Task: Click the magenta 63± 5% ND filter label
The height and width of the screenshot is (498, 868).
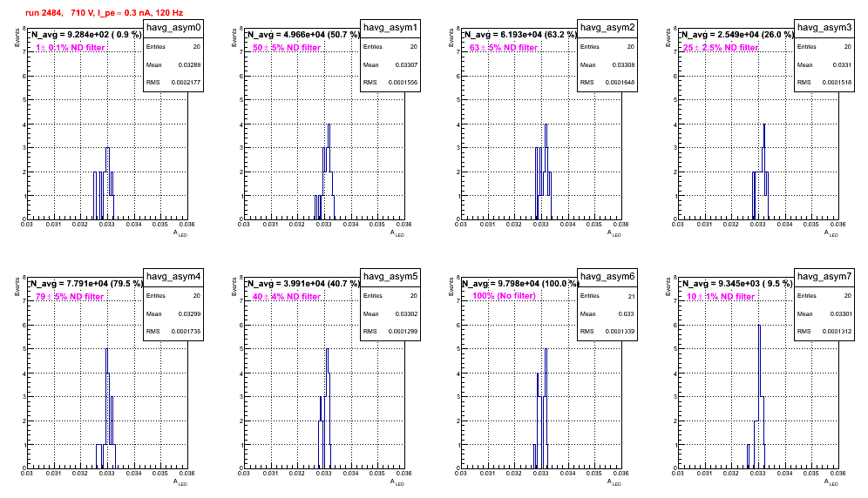Action: tap(504, 48)
